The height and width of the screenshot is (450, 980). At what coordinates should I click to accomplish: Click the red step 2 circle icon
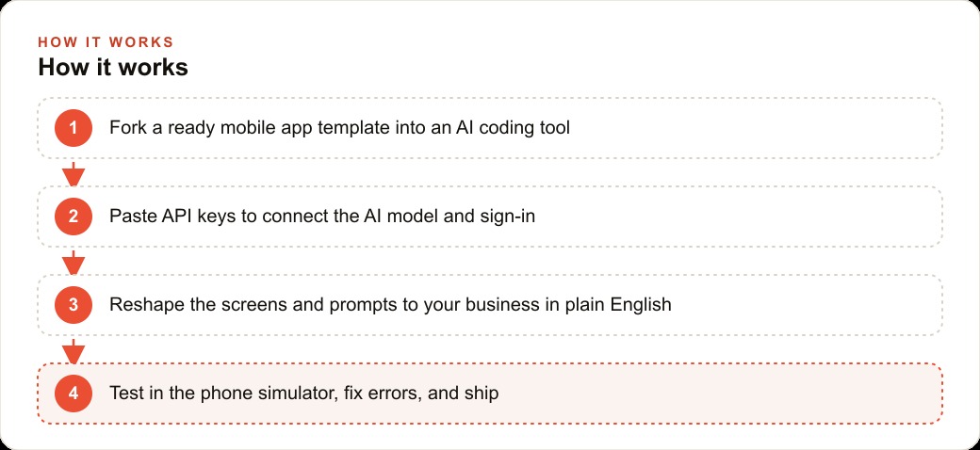tap(73, 217)
